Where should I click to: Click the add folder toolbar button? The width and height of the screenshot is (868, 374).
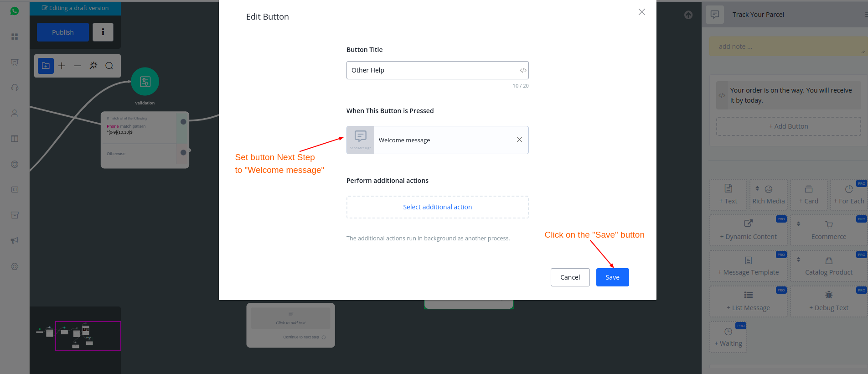click(46, 66)
